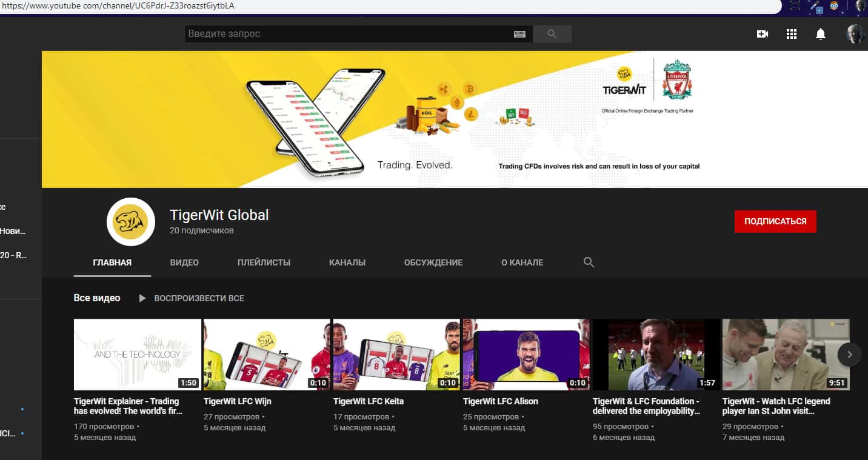This screenshot has width=868, height=460.
Task: Click the TigerWit Global channel avatar
Action: click(131, 222)
